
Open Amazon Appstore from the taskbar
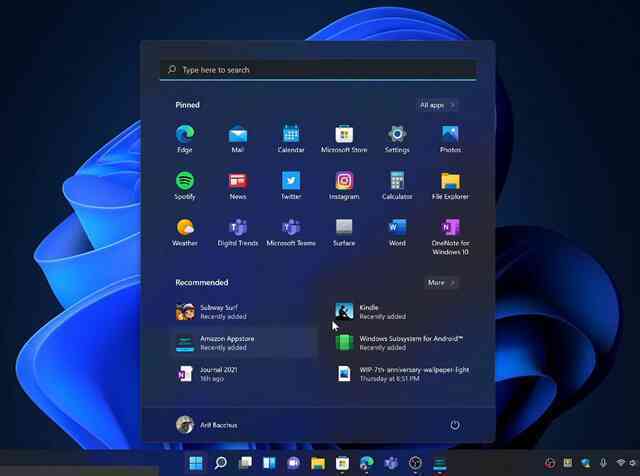[x=440, y=463]
